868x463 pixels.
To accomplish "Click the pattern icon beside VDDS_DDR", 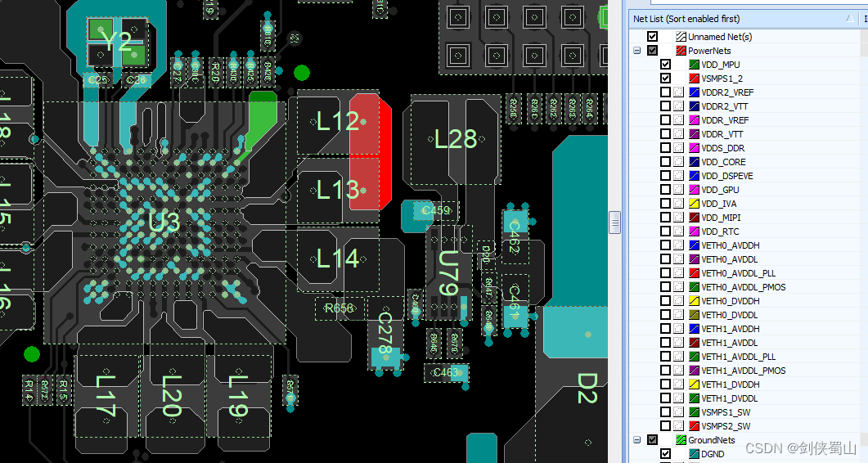I will click(679, 148).
